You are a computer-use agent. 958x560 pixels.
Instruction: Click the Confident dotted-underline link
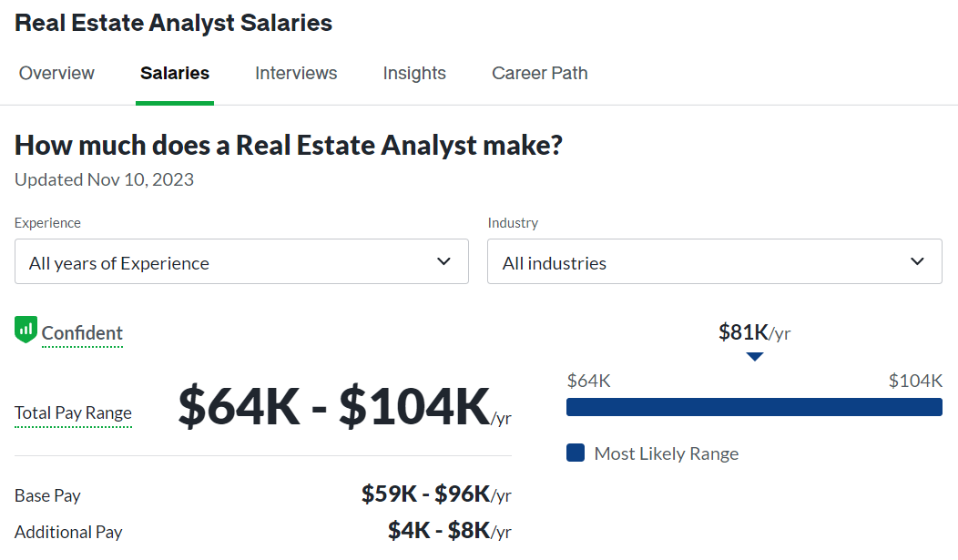[x=82, y=333]
